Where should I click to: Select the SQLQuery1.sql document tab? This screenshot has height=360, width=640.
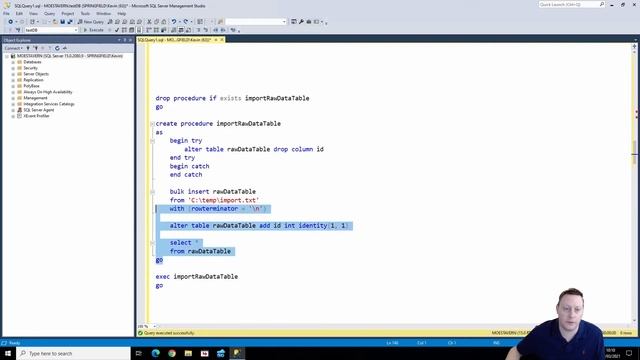point(175,40)
